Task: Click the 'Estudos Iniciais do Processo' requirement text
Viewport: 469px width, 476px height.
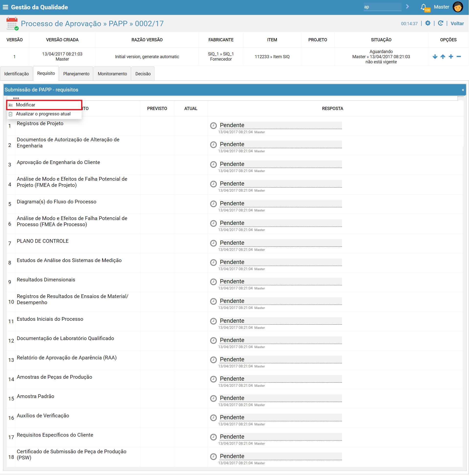Action: point(50,319)
